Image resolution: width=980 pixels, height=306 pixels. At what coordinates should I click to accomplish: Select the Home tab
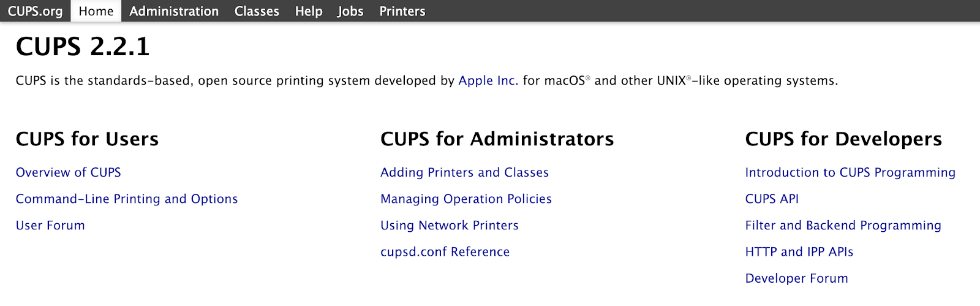tap(96, 11)
